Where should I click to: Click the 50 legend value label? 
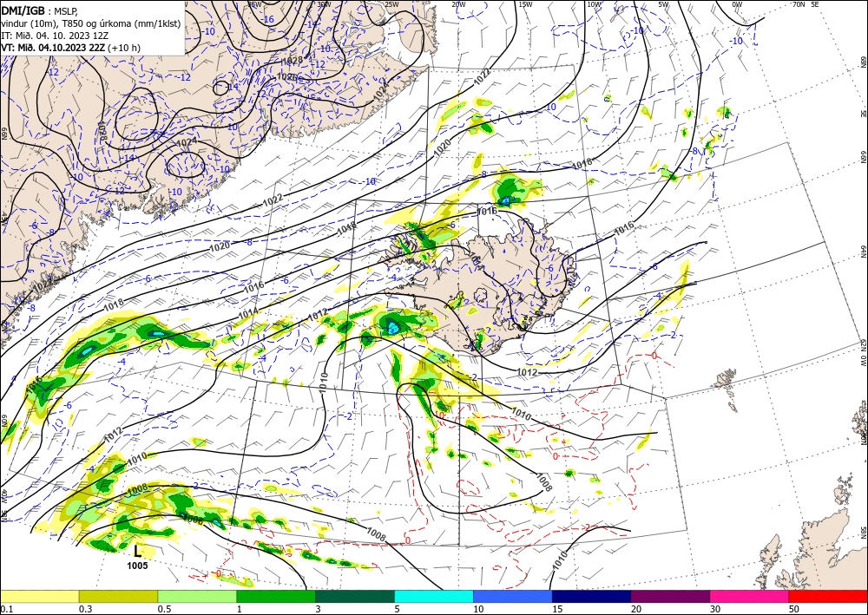(x=794, y=608)
